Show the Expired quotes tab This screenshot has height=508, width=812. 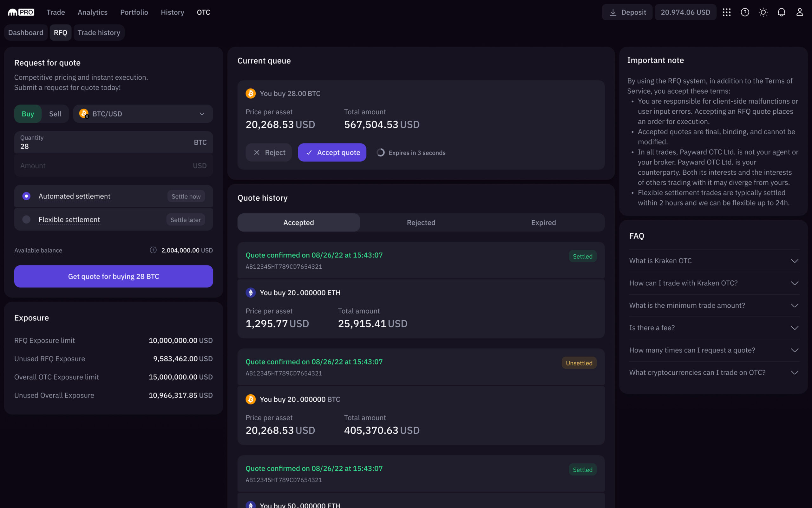[x=544, y=223]
